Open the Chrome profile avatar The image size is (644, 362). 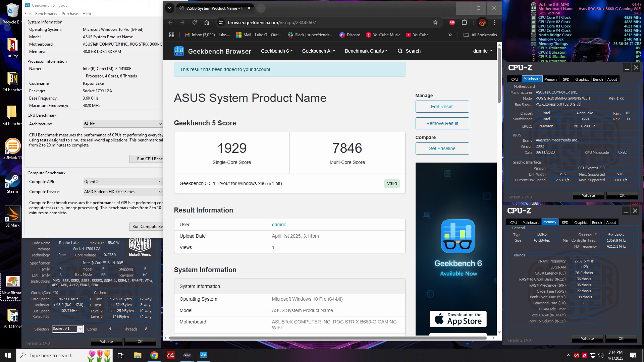coord(482,22)
